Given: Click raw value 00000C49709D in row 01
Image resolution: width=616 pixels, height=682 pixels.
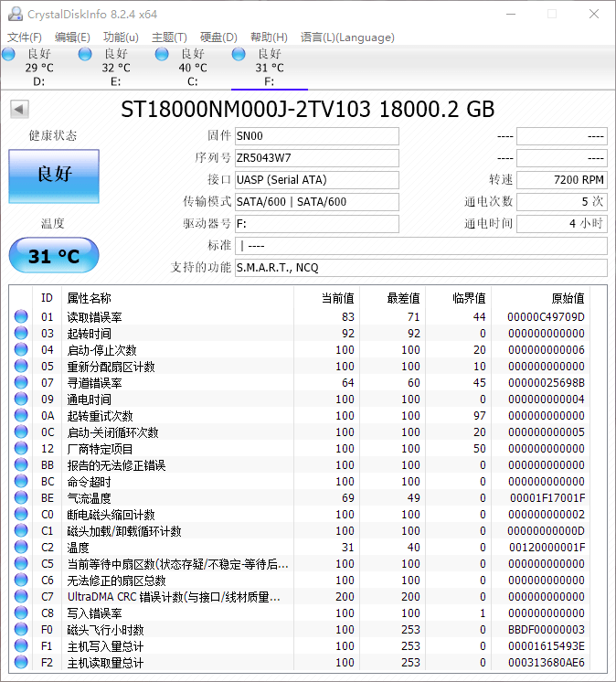Looking at the screenshot, I should 546,317.
